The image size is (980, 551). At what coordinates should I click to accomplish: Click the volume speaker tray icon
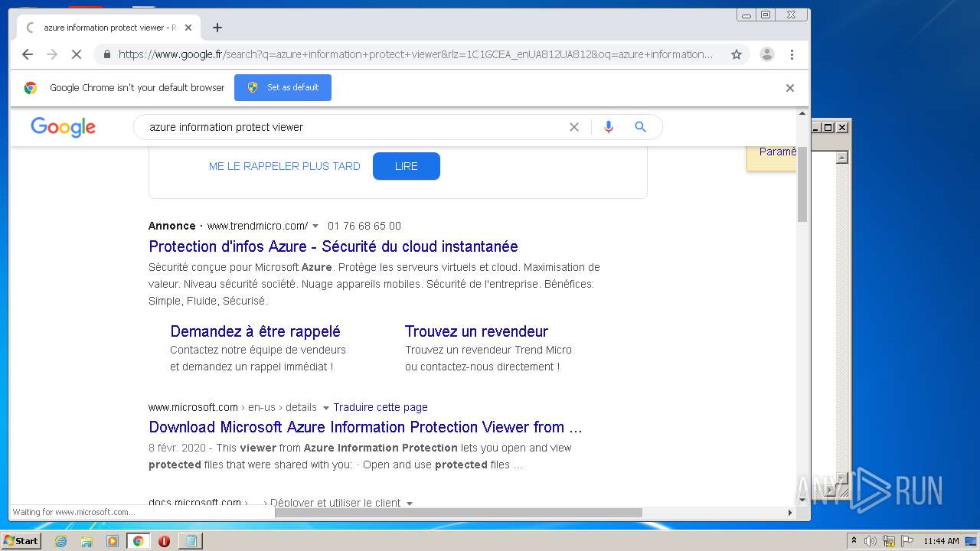[871, 541]
